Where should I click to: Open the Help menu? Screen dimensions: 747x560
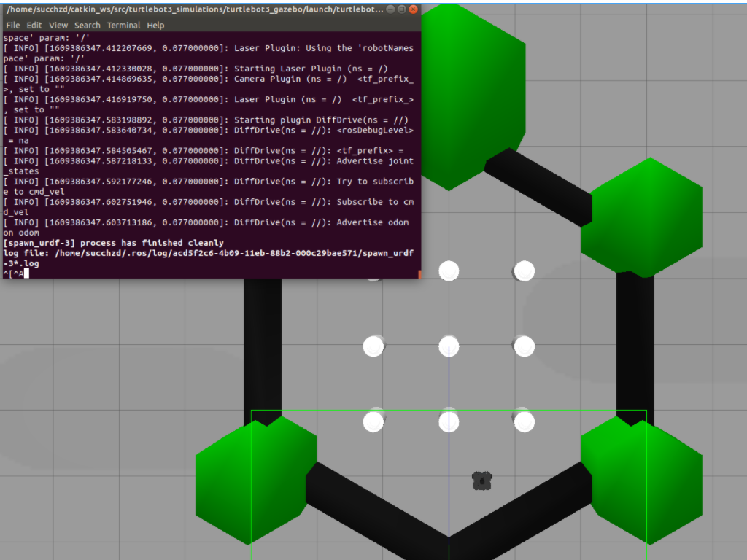click(x=155, y=25)
